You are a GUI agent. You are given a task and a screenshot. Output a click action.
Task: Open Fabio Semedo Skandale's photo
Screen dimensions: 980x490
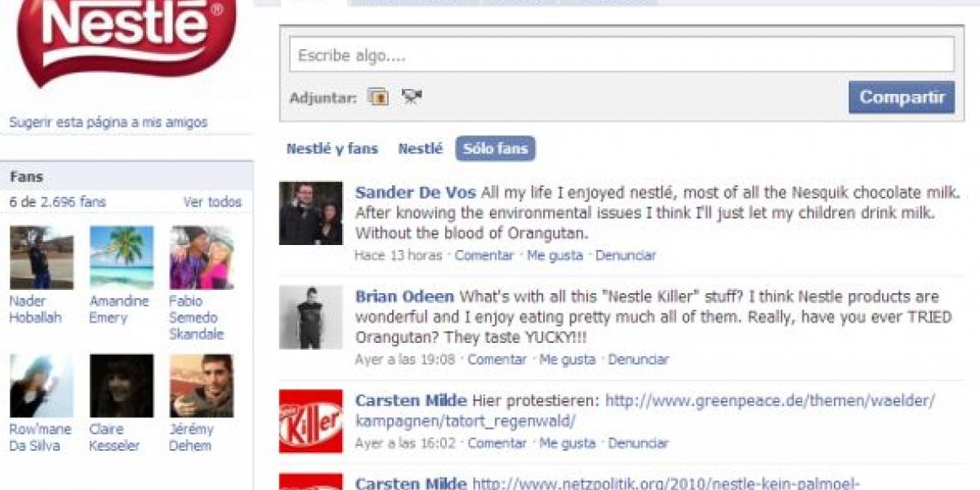coord(202,258)
